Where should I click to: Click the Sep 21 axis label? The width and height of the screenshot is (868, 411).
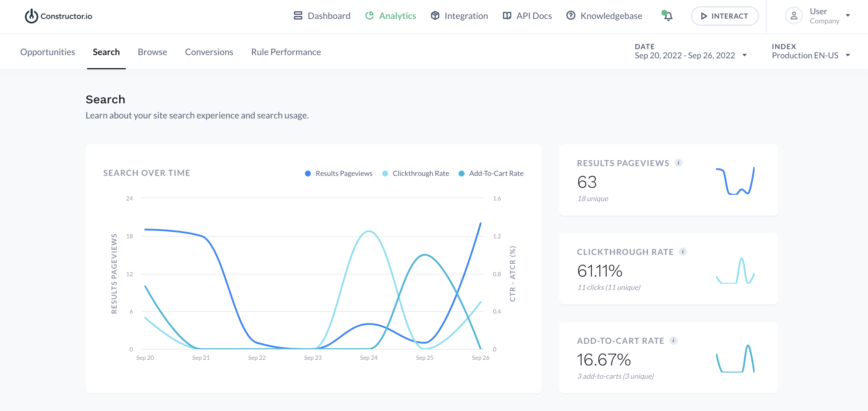coord(201,358)
